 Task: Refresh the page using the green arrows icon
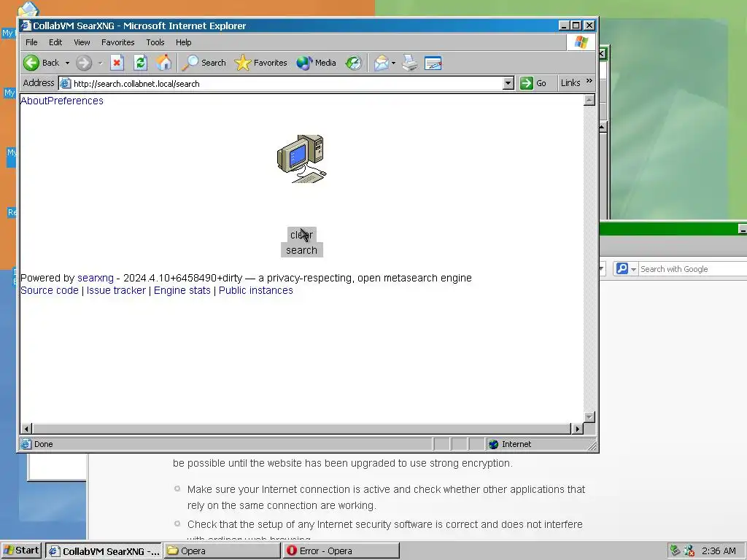click(x=140, y=63)
